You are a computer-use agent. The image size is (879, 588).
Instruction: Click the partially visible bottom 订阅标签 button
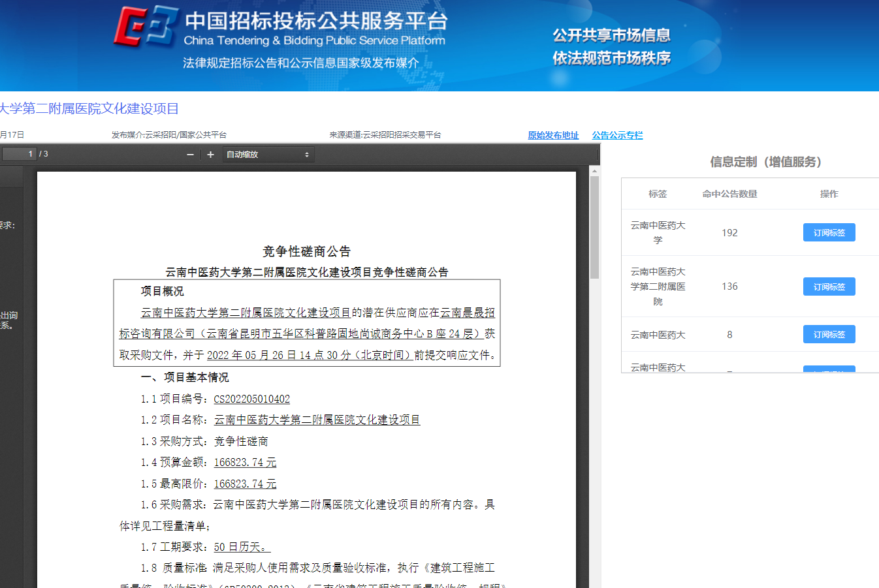[x=829, y=369]
